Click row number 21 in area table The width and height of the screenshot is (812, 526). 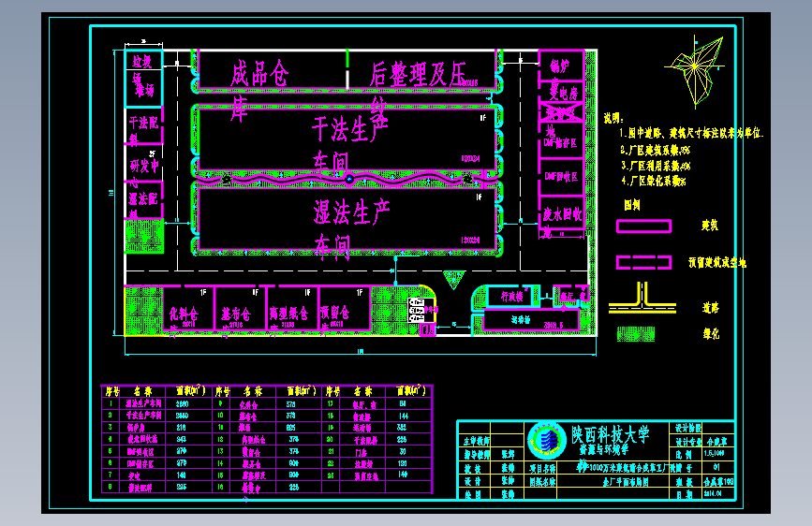[x=331, y=451]
